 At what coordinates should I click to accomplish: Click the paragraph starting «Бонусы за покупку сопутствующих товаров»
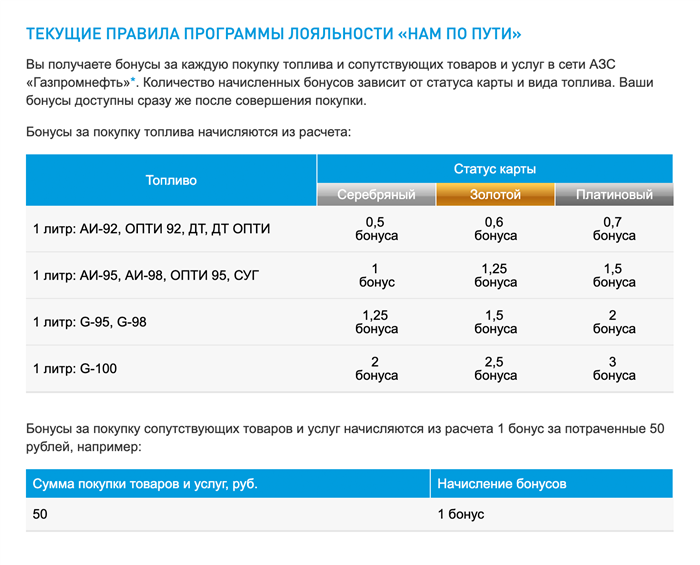tap(345, 437)
